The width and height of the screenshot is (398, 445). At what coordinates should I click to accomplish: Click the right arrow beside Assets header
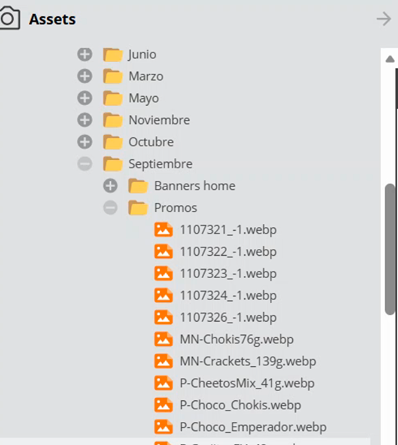click(384, 19)
